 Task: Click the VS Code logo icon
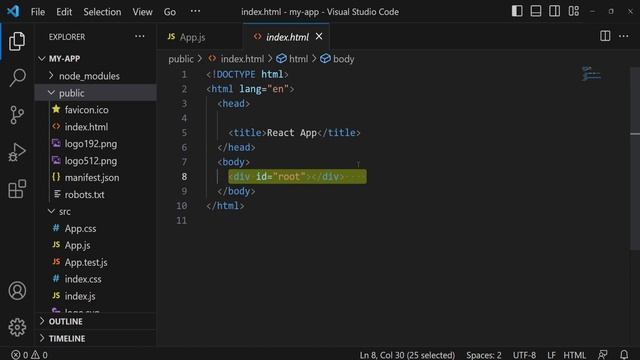click(x=13, y=11)
